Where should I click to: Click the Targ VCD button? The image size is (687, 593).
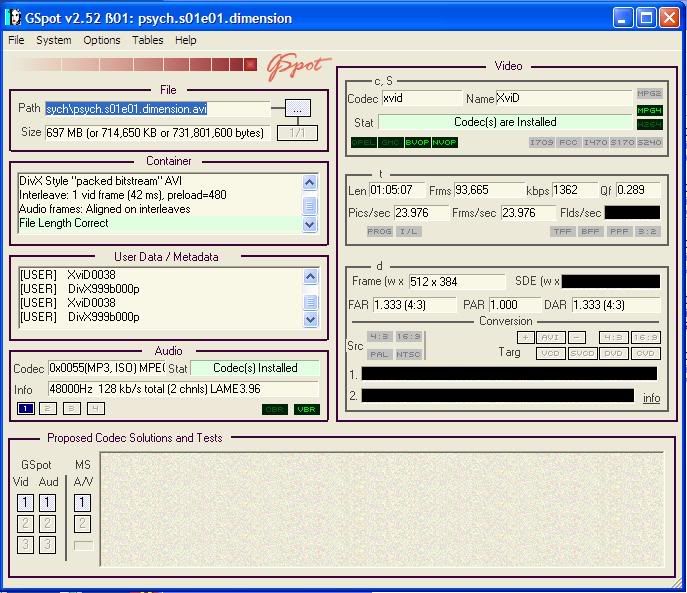pos(551,353)
